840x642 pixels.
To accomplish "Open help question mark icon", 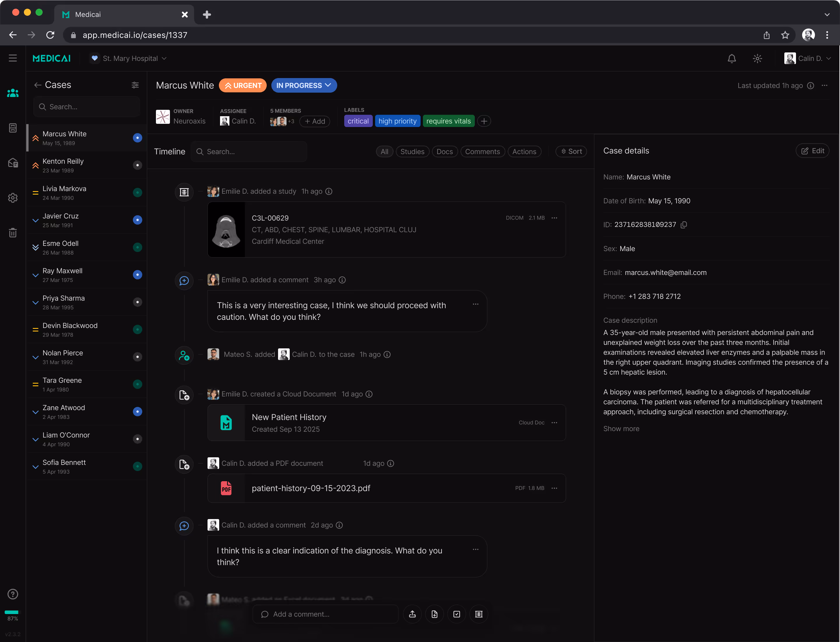I will pos(13,594).
